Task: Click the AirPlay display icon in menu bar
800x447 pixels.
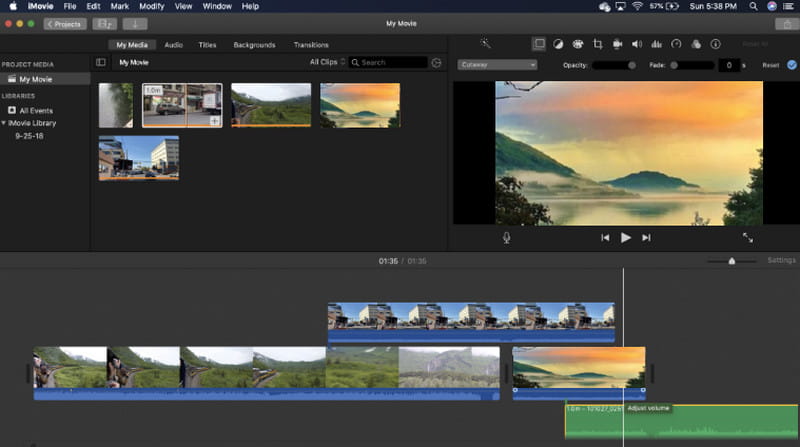Action: 620,6
